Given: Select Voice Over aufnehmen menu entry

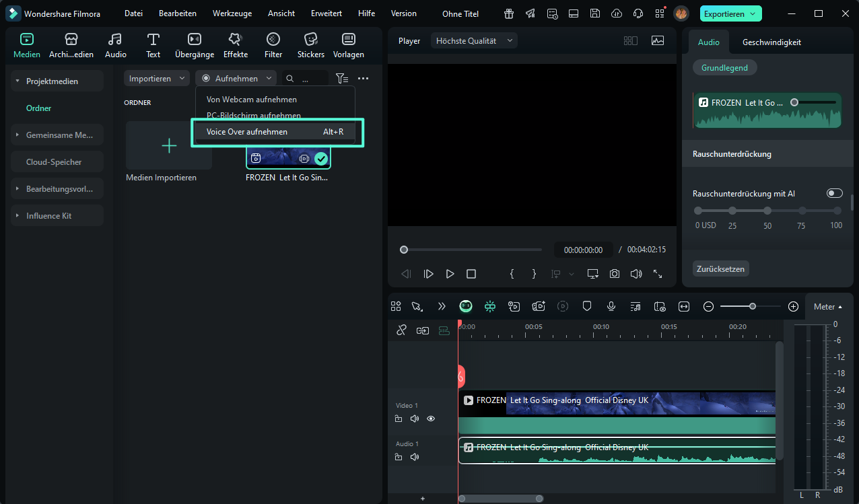Looking at the screenshot, I should (x=275, y=132).
